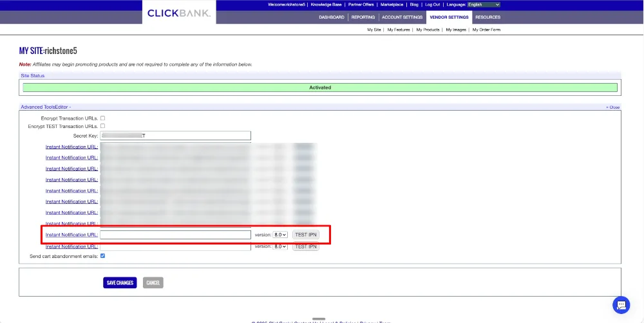Image resolution: width=644 pixels, height=323 pixels.
Task: Toggle Encrypt Transaction URLs checkbox
Action: coord(102,118)
